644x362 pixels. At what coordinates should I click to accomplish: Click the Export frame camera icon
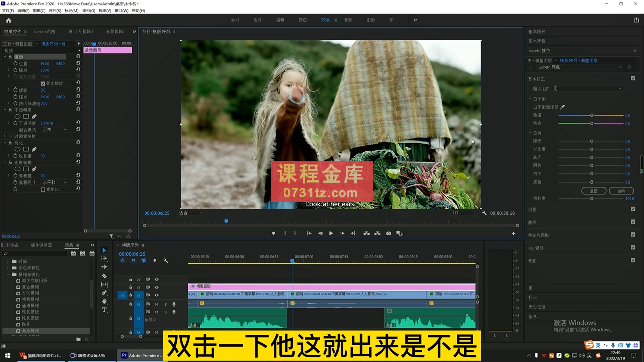pyautogui.click(x=388, y=233)
